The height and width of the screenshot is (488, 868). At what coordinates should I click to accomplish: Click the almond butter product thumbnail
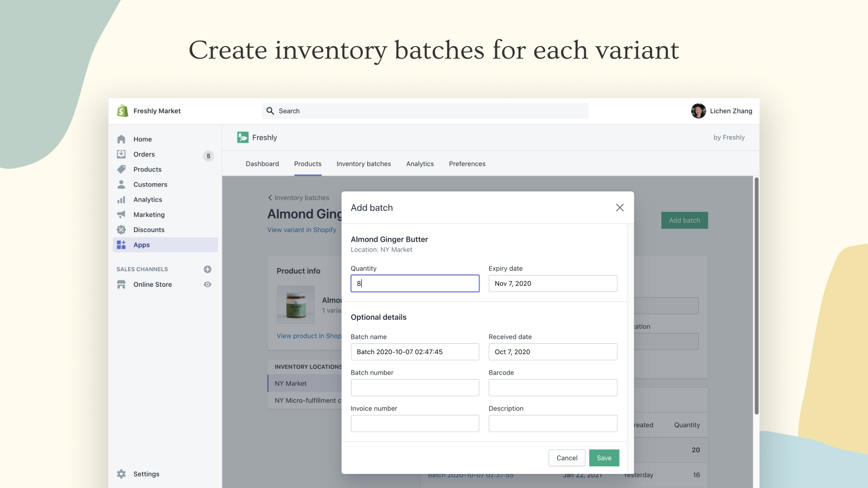(x=296, y=305)
